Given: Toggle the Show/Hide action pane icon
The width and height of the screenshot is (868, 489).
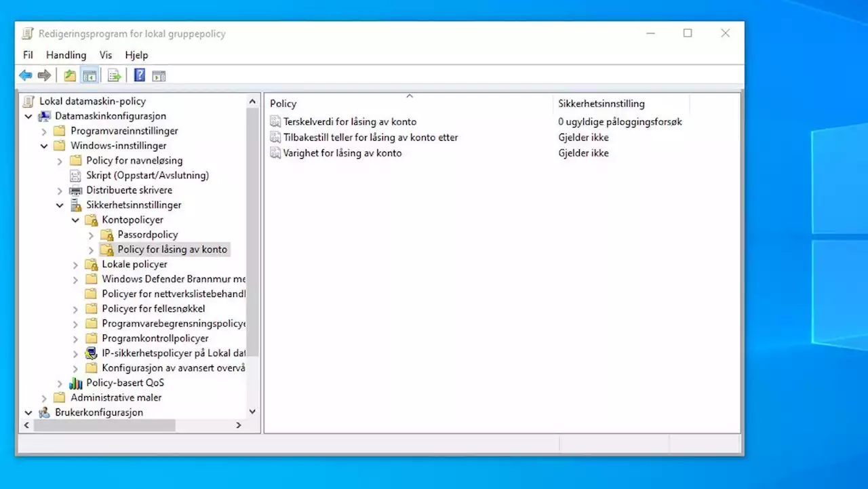Looking at the screenshot, I should click(159, 75).
